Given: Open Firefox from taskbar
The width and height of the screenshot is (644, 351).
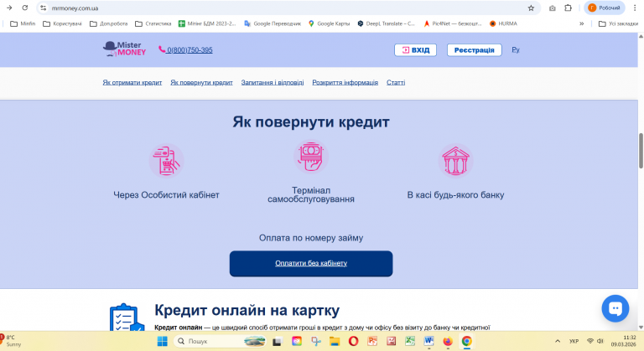Looking at the screenshot, I should tap(448, 341).
